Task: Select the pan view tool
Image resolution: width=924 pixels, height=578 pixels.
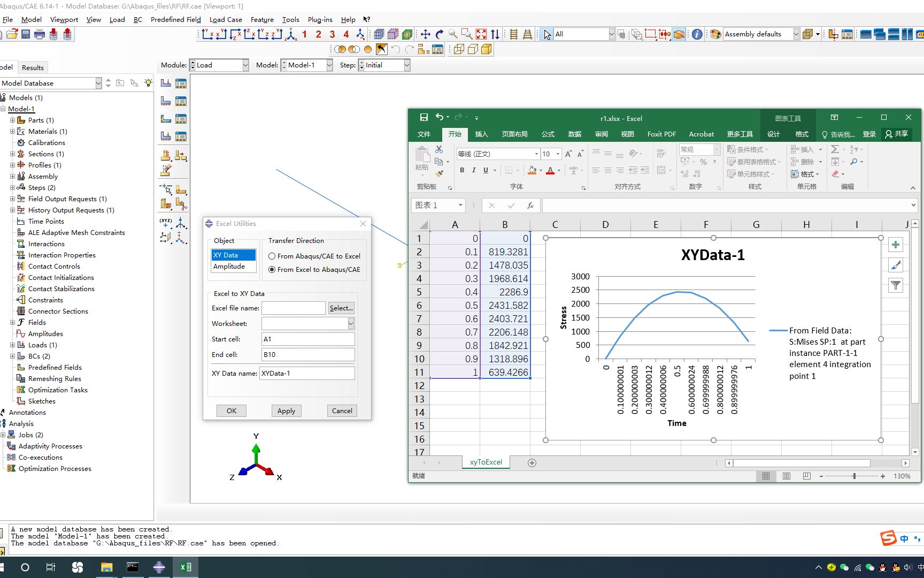Action: click(x=426, y=34)
